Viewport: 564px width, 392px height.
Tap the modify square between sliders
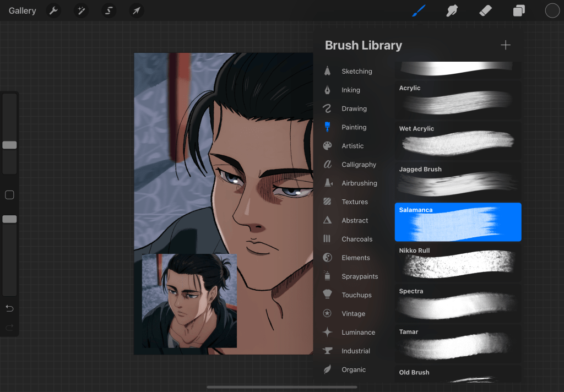coord(9,194)
